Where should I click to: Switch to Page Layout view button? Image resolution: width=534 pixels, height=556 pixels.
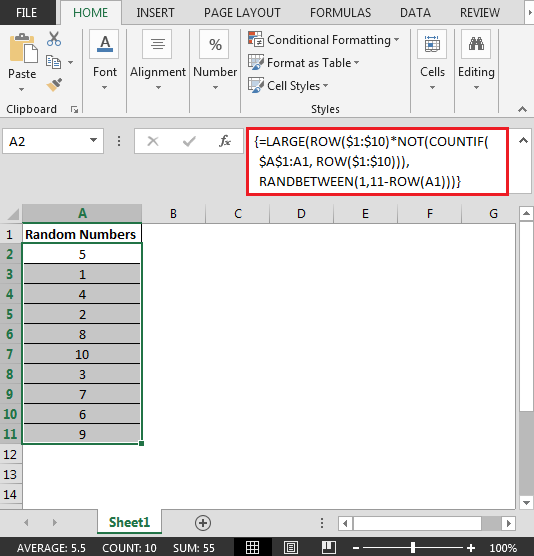click(x=291, y=547)
